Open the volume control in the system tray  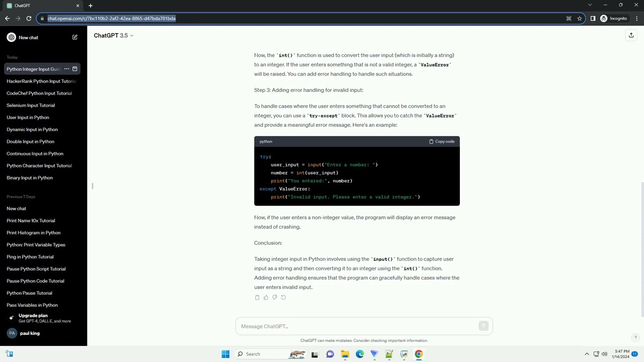(x=604, y=354)
